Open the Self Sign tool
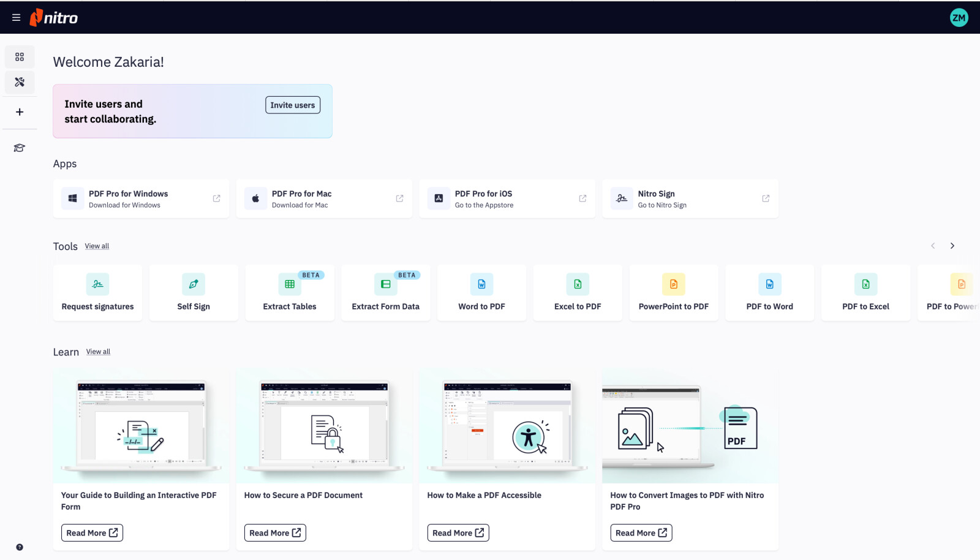This screenshot has height=560, width=980. coord(194,293)
